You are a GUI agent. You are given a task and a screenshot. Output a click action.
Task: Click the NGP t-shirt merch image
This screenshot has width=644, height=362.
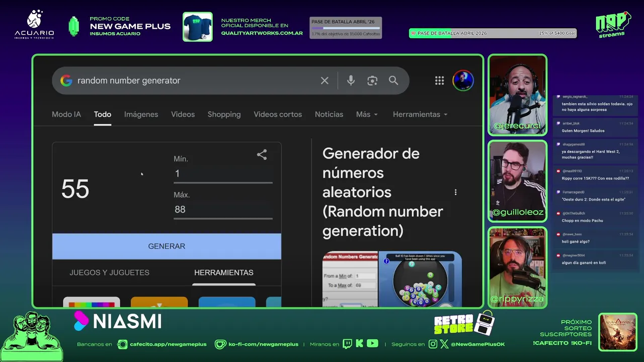tap(197, 27)
